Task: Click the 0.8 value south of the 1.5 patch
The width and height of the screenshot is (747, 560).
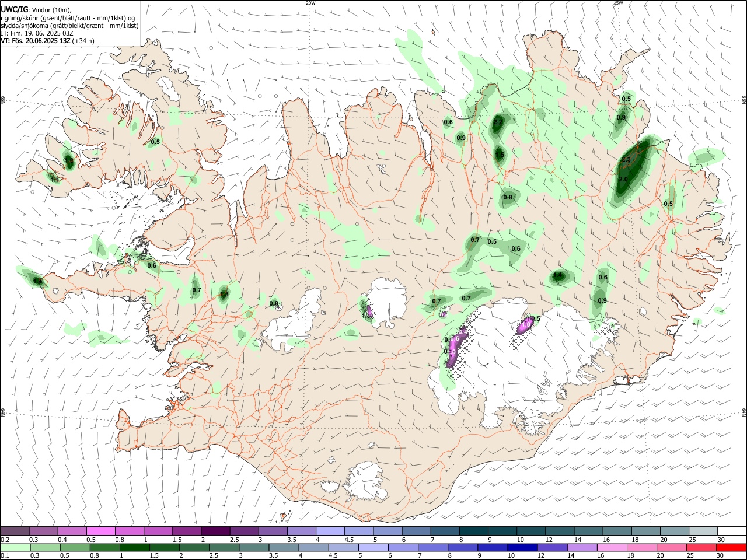Action: point(508,197)
